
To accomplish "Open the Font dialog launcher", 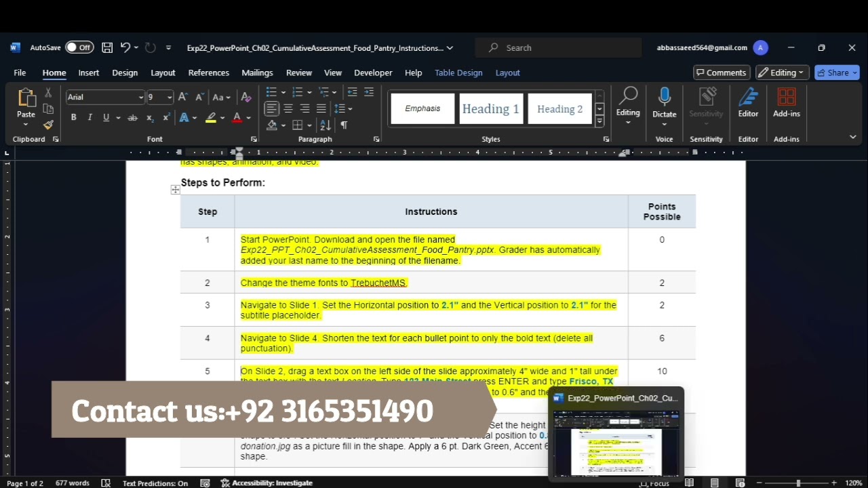I will (x=254, y=139).
